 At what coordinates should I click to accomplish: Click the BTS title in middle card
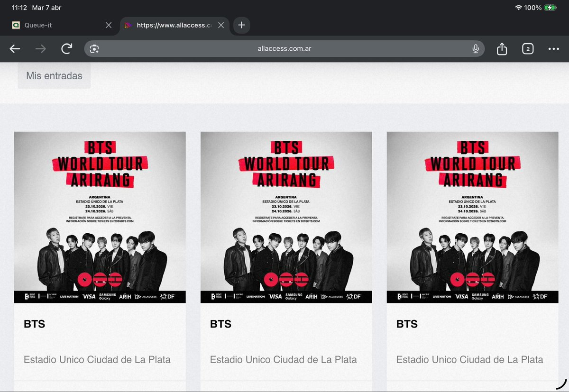221,324
